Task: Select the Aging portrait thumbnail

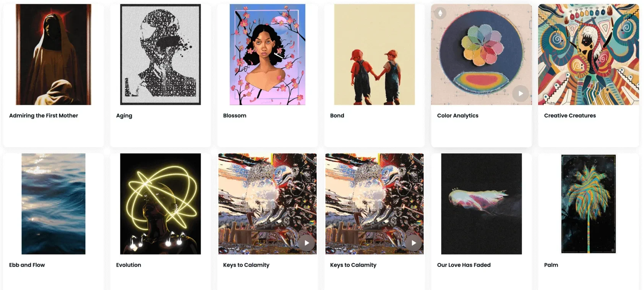Action: (161, 54)
